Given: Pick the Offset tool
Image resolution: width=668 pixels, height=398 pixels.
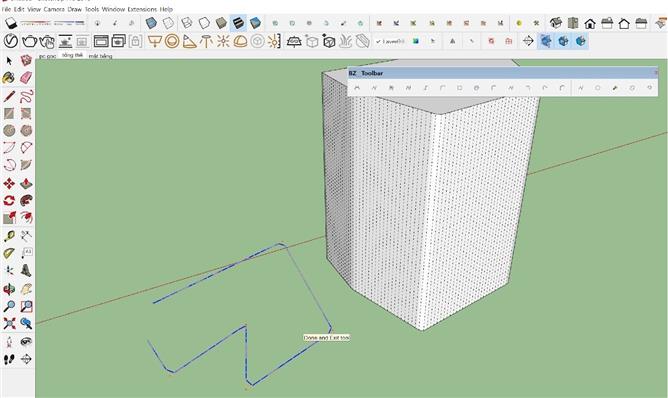Looking at the screenshot, I should pos(26,218).
